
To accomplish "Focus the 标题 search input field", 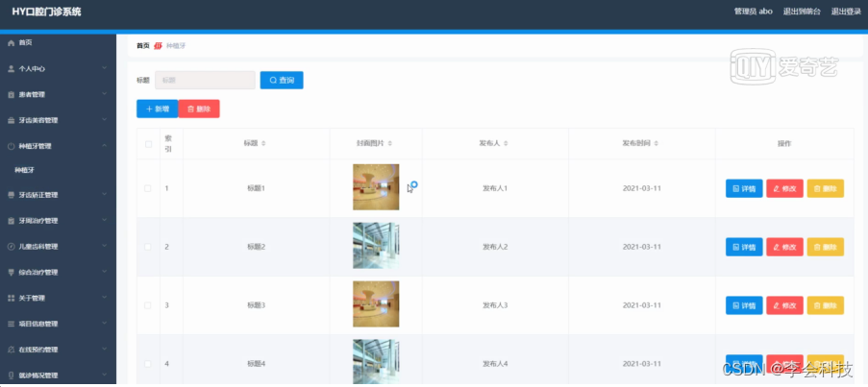I will pos(205,80).
